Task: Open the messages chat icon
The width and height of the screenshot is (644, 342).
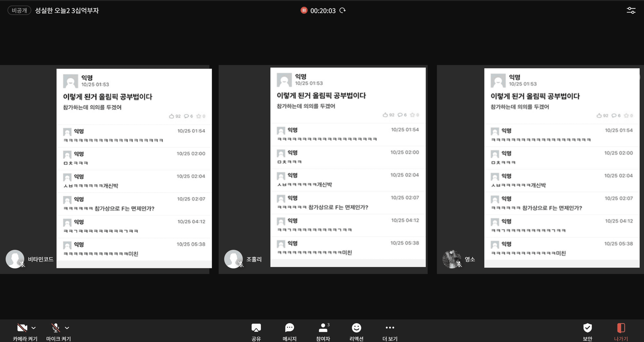Action: pos(289,328)
